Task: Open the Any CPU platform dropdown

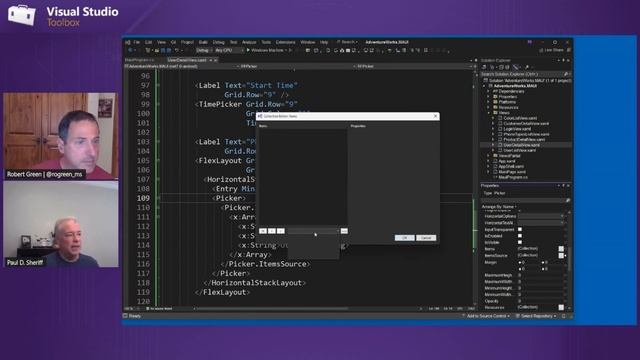Action: (229, 50)
